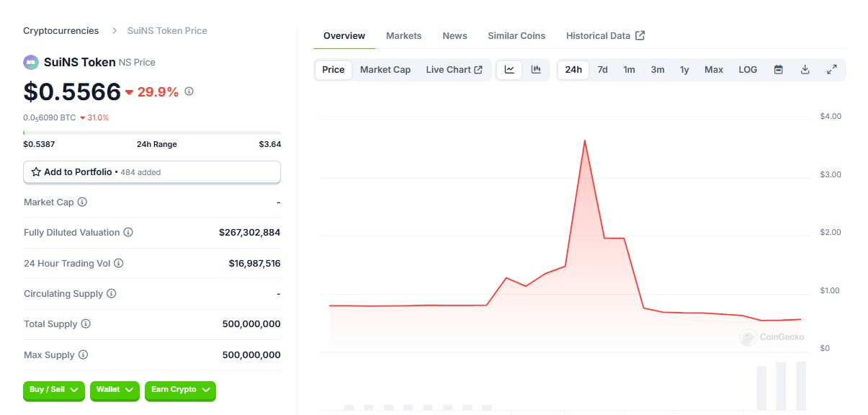This screenshot has height=415, width=868.
Task: Click the 484 added text
Action: [x=140, y=173]
